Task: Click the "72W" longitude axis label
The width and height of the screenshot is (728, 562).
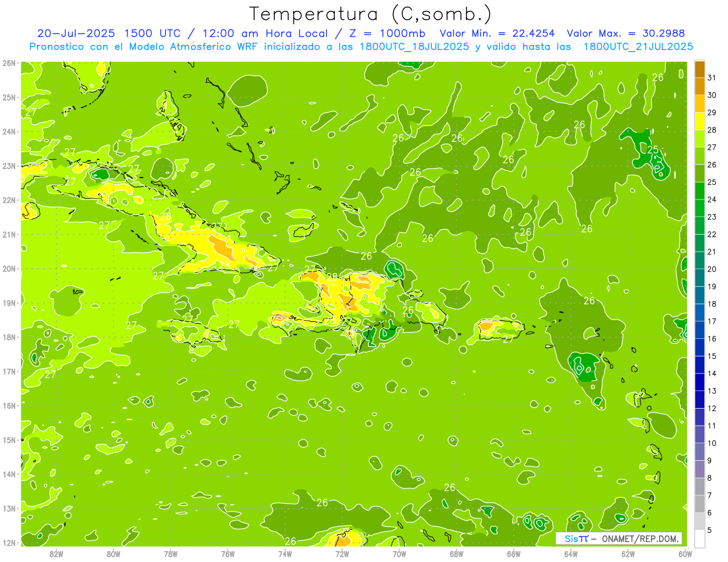Action: [342, 554]
